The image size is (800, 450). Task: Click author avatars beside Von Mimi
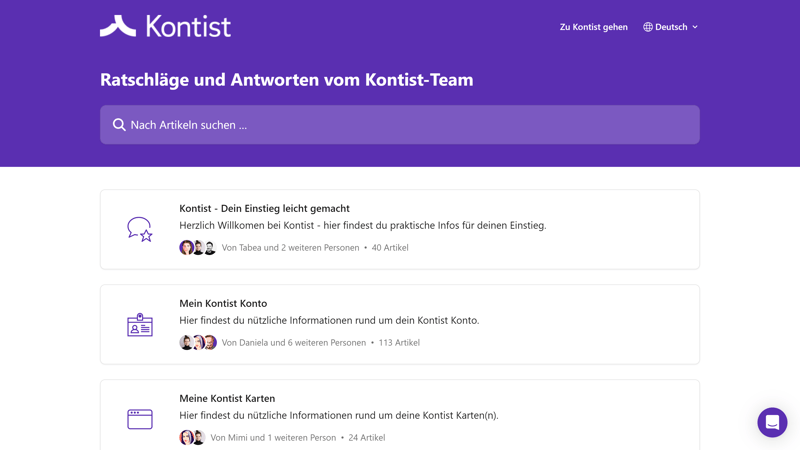pyautogui.click(x=192, y=438)
